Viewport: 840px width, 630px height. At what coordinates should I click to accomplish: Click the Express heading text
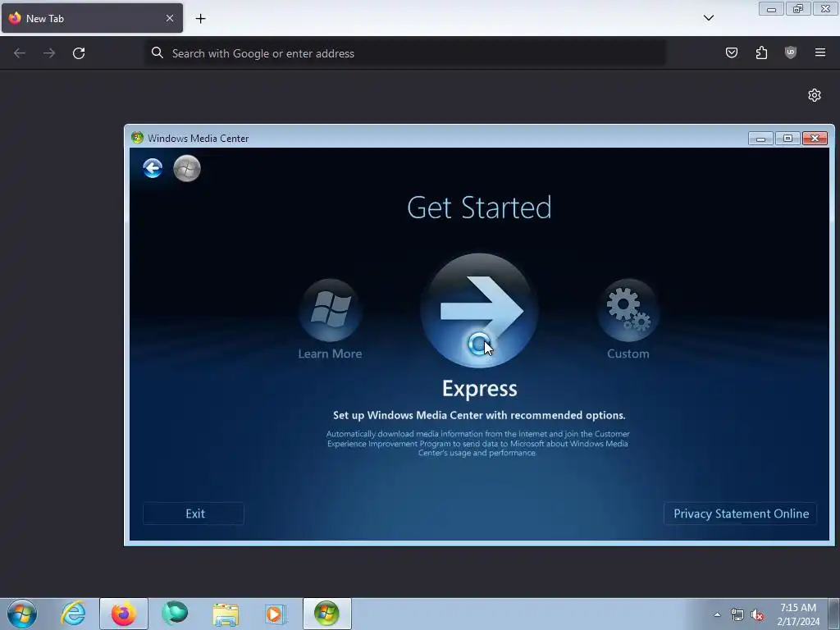pos(479,388)
